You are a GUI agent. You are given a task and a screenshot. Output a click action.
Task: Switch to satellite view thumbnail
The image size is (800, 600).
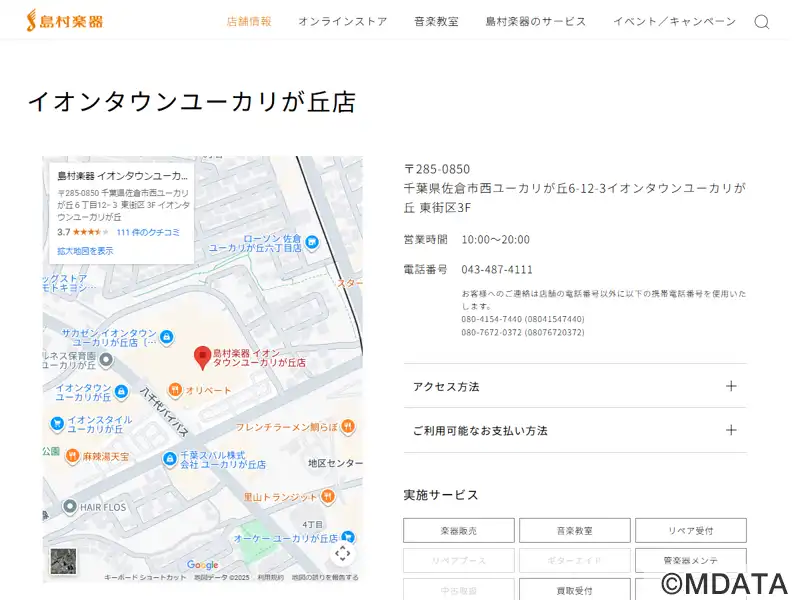(x=63, y=561)
